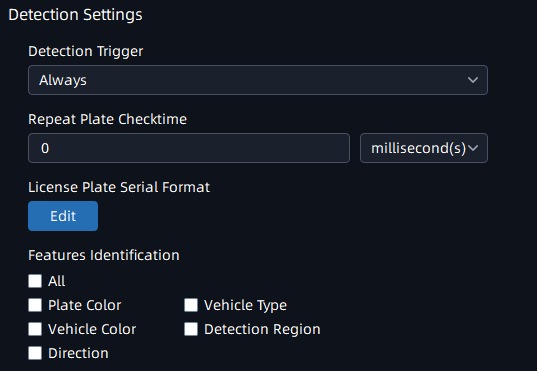This screenshot has height=371, width=537.
Task: Enable the Plate Color checkbox
Action: click(35, 305)
